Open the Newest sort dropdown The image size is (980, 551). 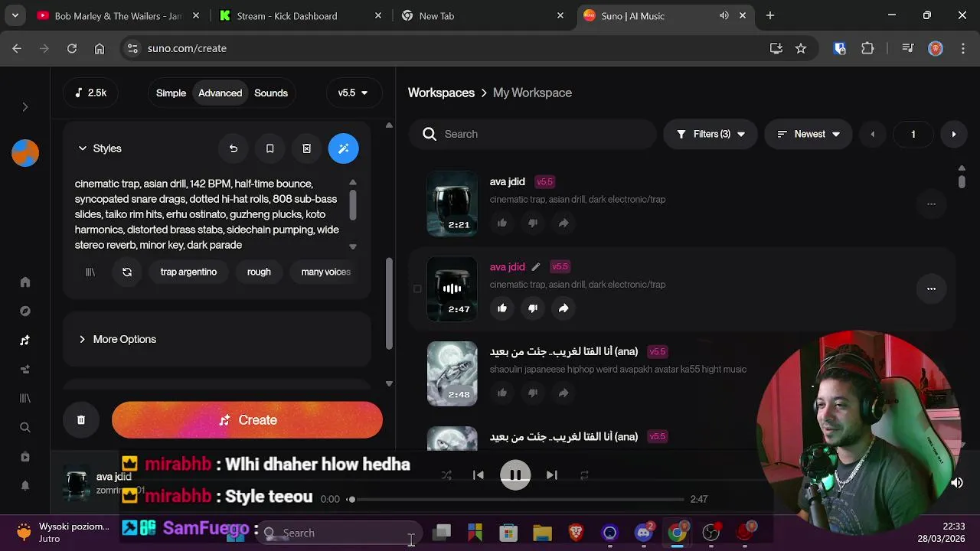[x=808, y=134]
